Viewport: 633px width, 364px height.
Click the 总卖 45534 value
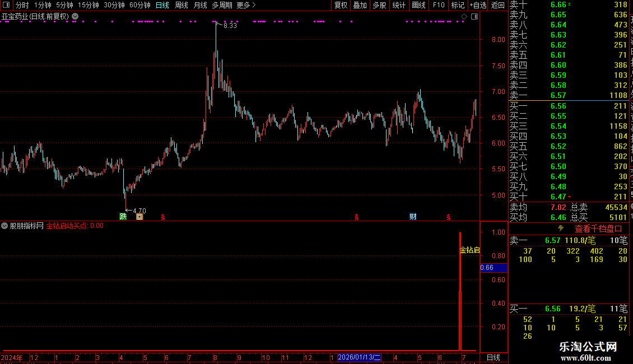pos(616,207)
